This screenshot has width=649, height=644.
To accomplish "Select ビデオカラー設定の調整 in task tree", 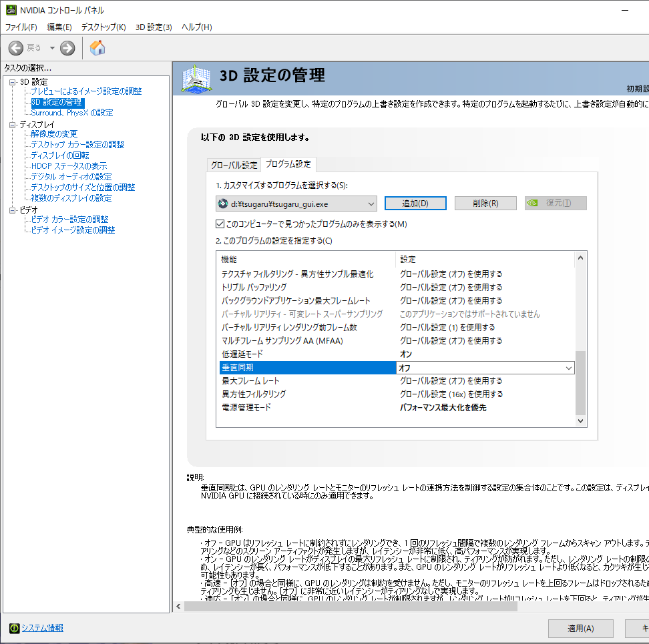I will 69,220.
